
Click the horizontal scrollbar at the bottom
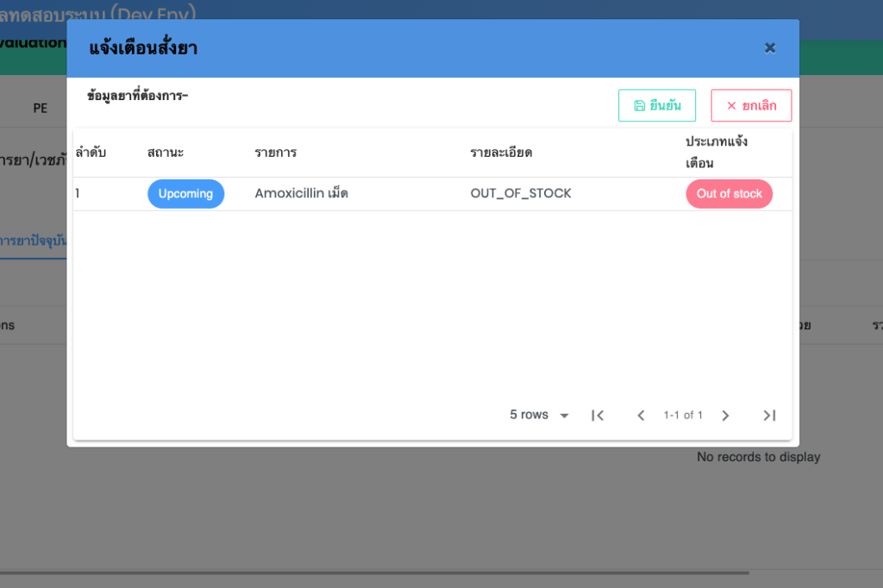371,572
